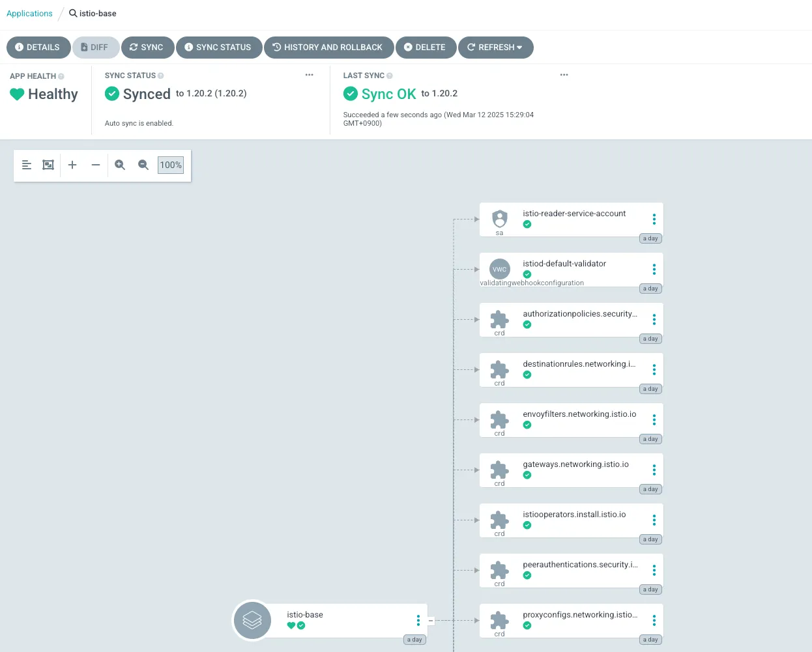Collapse the istio-base node children
This screenshot has width=812, height=652.
[x=431, y=621]
